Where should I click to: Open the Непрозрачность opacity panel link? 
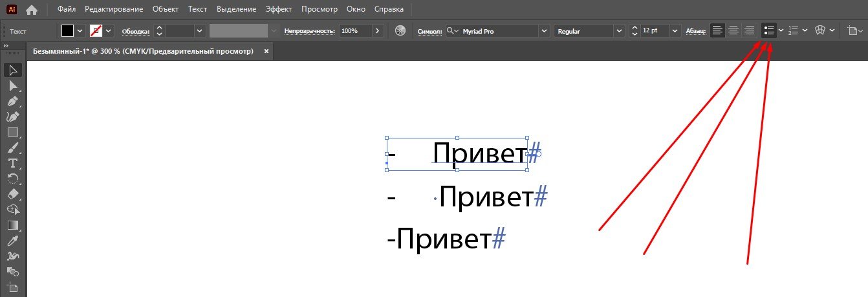pyautogui.click(x=309, y=31)
